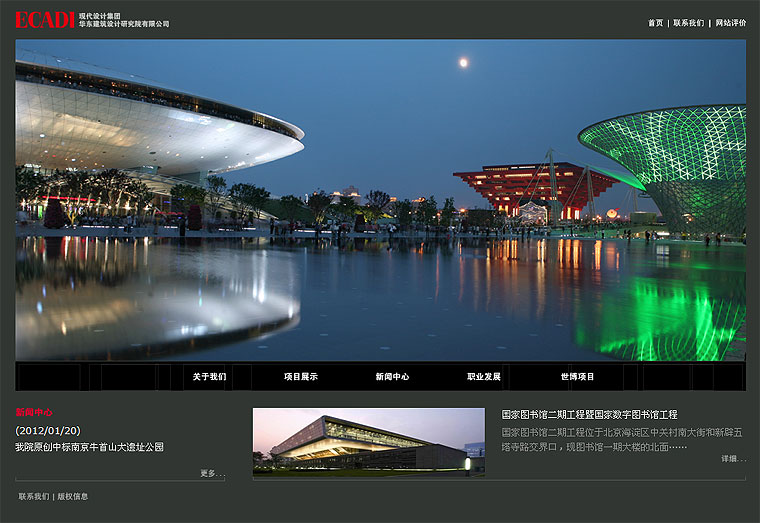Click the red 新闻中心 section heading

(34, 412)
